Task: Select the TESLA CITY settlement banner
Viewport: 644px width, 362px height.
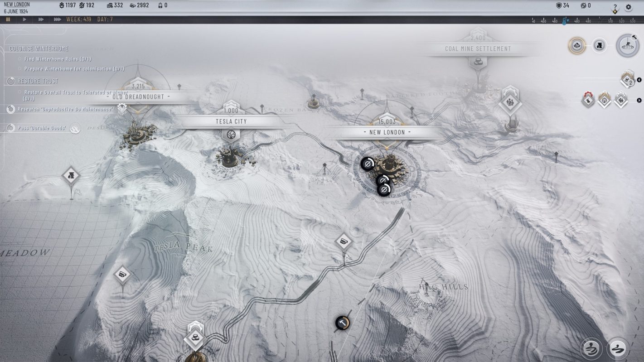Action: (x=231, y=121)
